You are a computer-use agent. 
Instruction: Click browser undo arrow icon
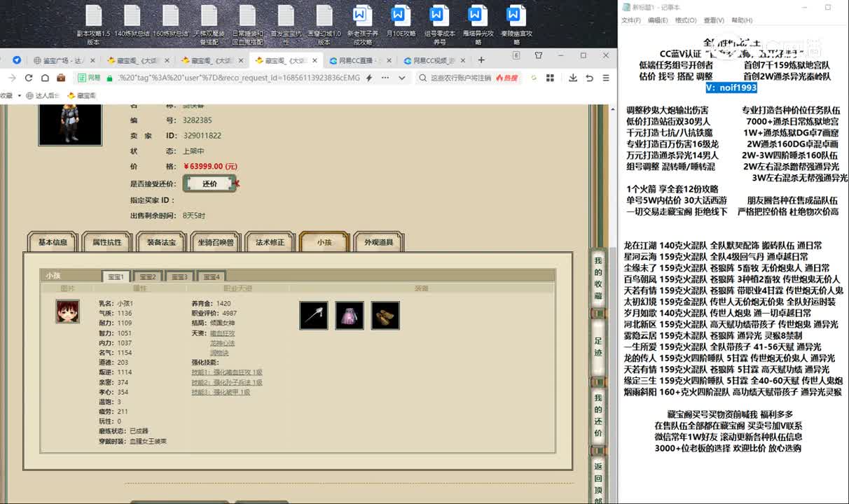[x=590, y=78]
